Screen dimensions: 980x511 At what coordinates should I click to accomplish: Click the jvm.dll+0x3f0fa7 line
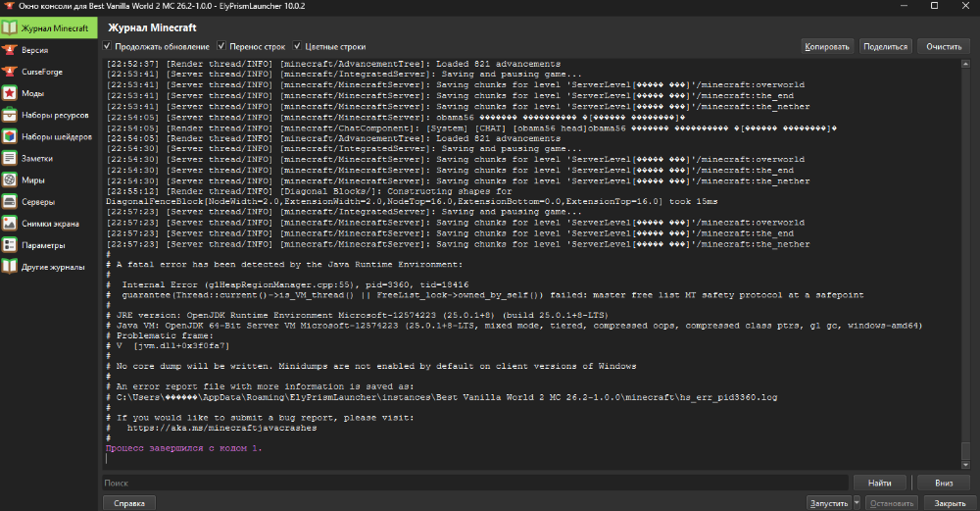(x=168, y=346)
